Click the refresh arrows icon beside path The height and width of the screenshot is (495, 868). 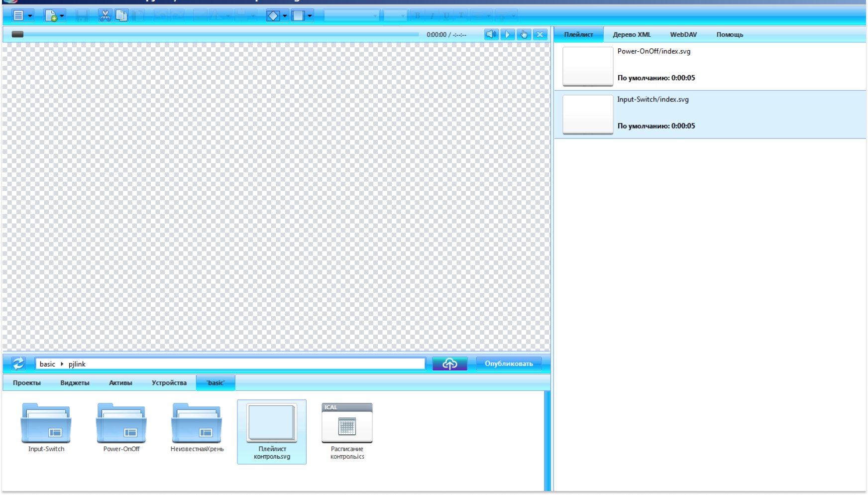(x=18, y=364)
